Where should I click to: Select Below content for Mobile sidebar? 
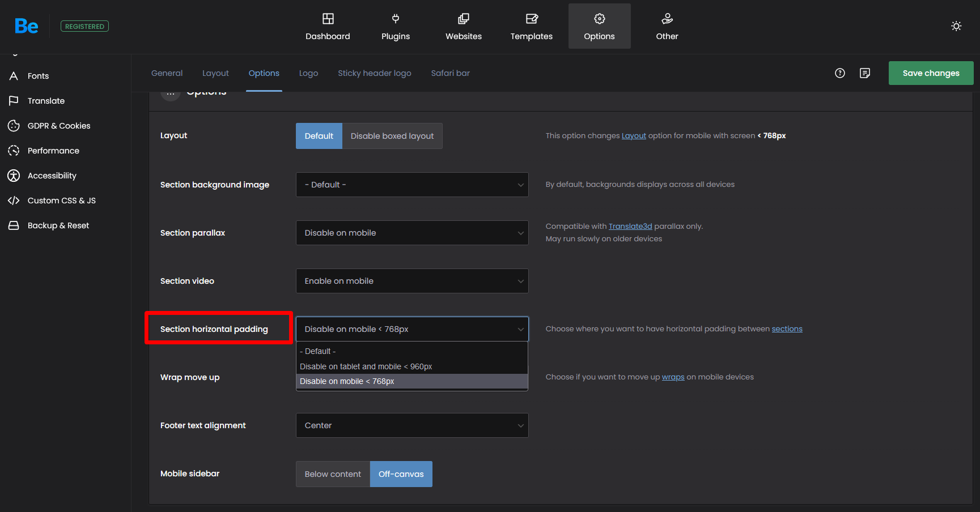pyautogui.click(x=333, y=474)
